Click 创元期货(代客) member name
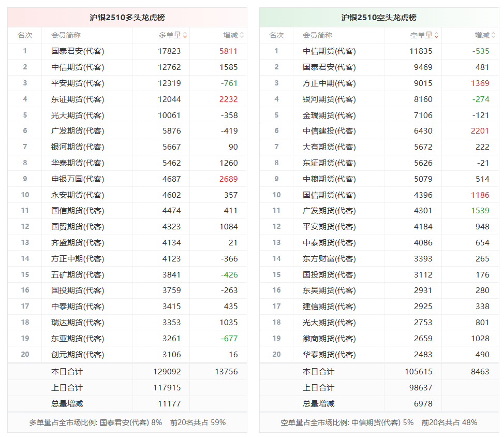Viewport: 504px width, 437px height. point(78,355)
